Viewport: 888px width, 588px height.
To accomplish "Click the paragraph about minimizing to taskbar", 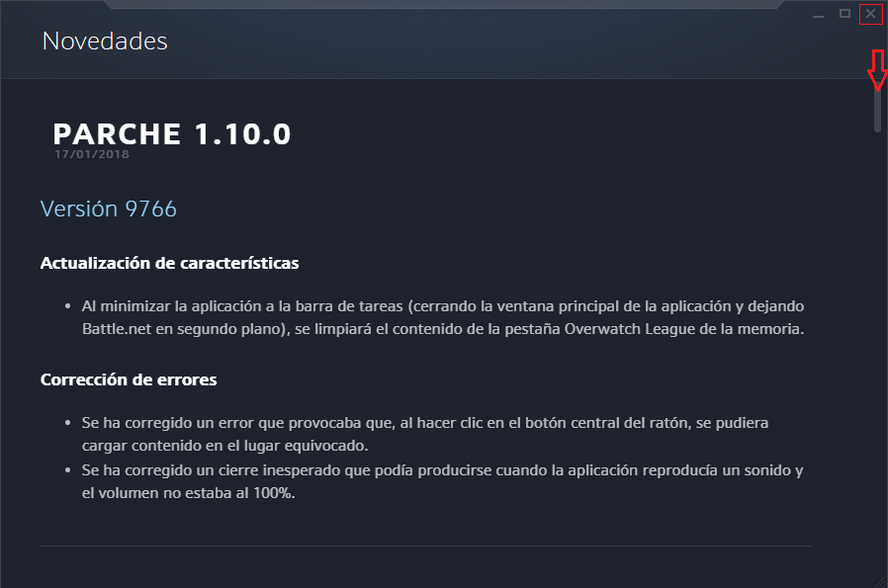I will pos(443,317).
